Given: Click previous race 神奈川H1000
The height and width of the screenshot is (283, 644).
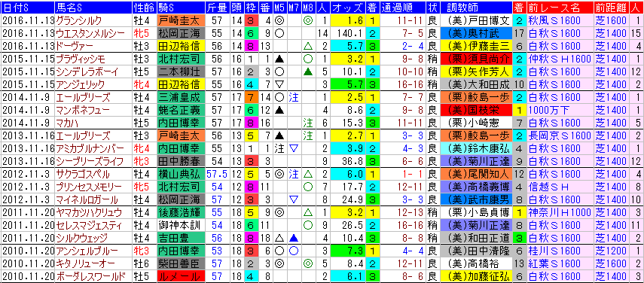Looking at the screenshot, I should point(560,211).
